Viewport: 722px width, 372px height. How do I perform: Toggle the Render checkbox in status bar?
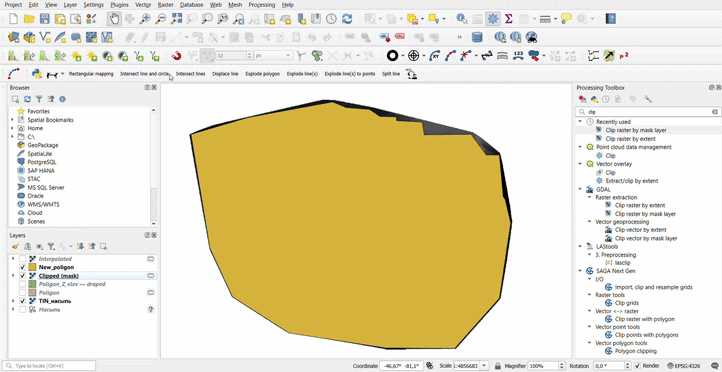(x=637, y=366)
